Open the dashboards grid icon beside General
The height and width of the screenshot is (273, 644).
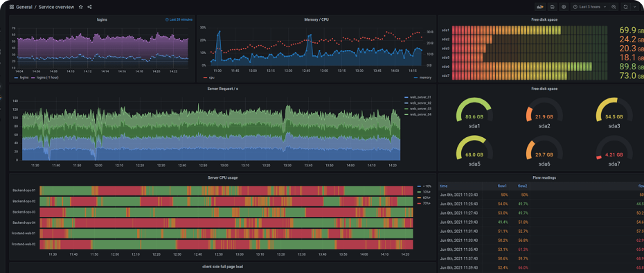tap(12, 7)
